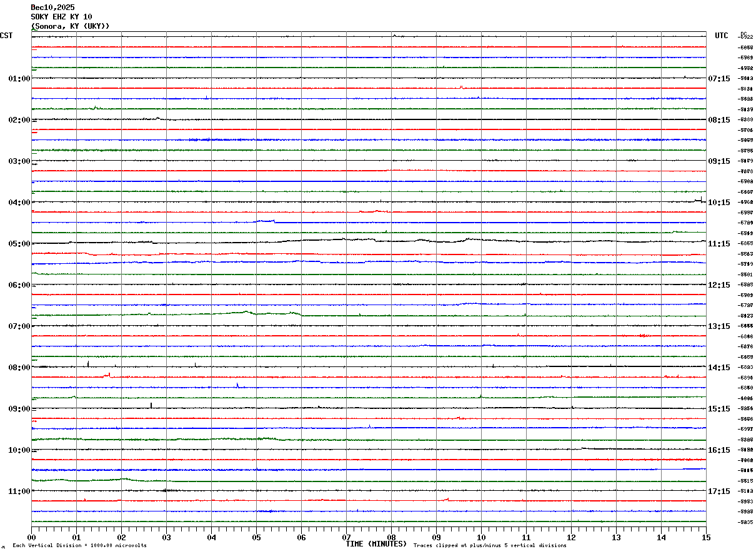Select the 04:00 CST row label

19,203
